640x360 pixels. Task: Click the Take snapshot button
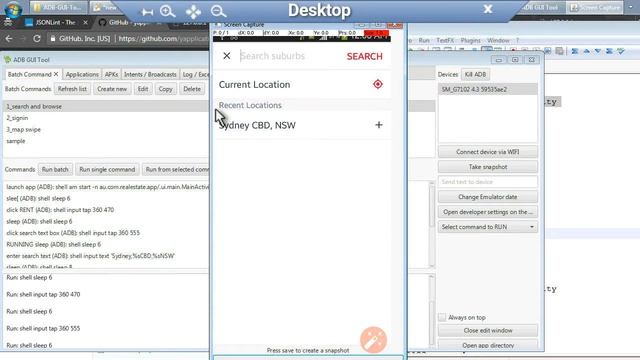pyautogui.click(x=488, y=167)
